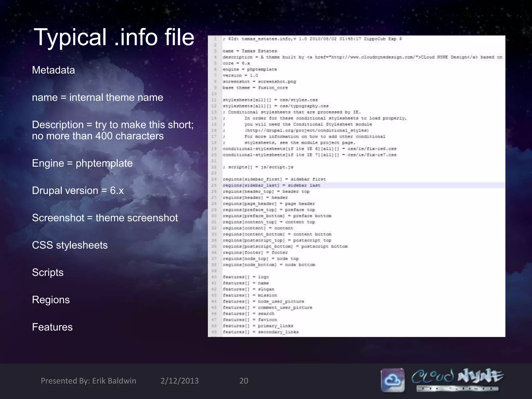Click 'screenshot = screenshot.png' code line
This screenshot has width=532, height=399.
259,82
